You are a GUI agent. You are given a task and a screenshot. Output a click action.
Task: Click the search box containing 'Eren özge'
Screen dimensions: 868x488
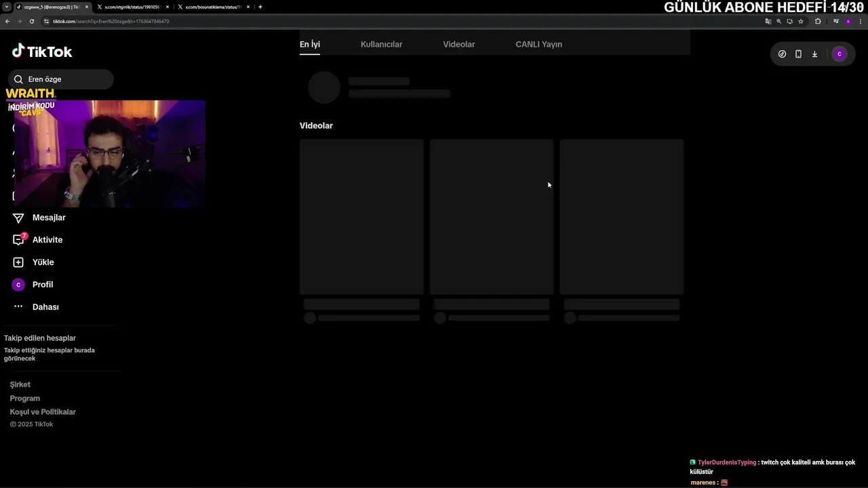pos(61,79)
